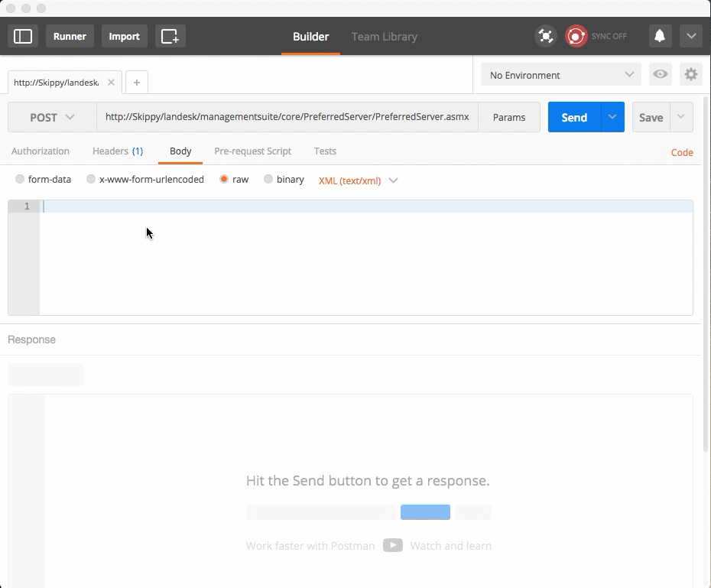The width and height of the screenshot is (711, 588).
Task: Open the POST method dropdown
Action: point(52,118)
